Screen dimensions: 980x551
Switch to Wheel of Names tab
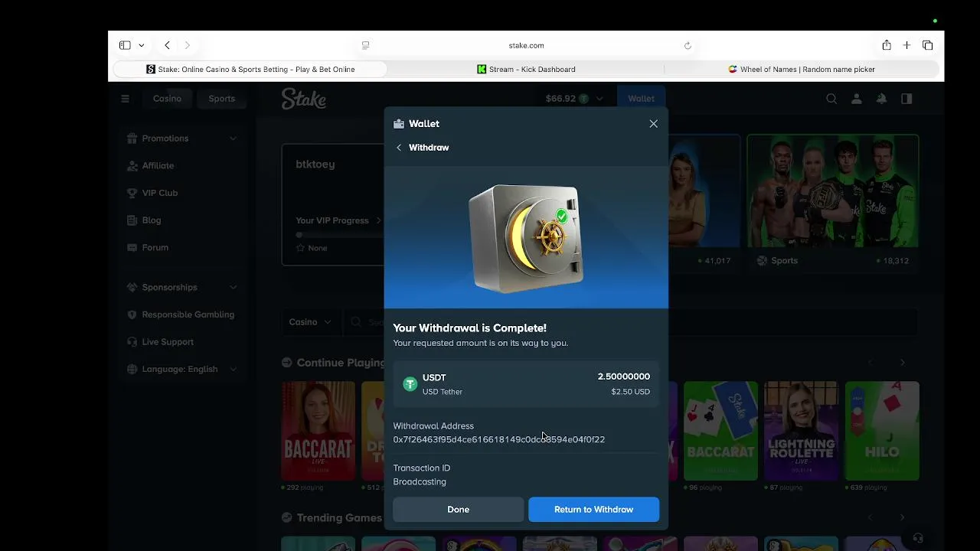(x=802, y=69)
